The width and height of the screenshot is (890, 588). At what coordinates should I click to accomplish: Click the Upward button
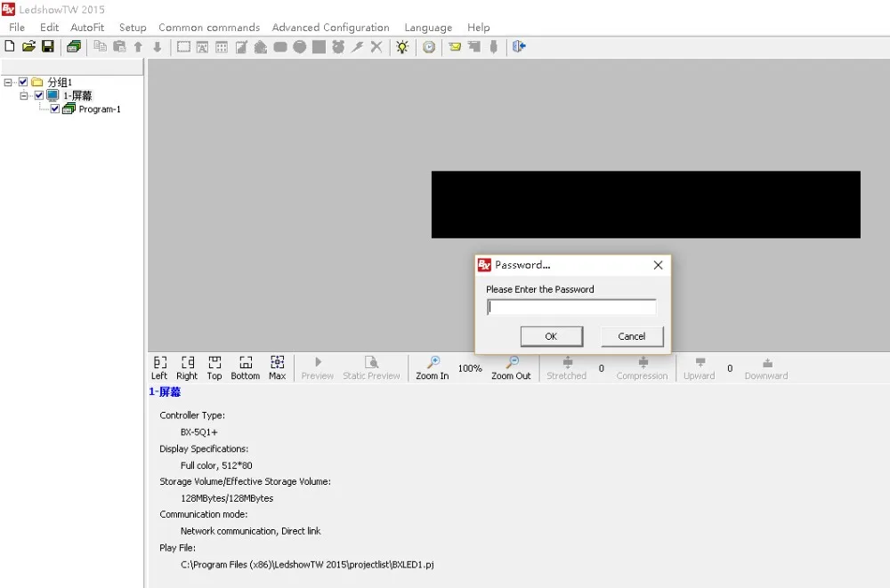pos(700,367)
